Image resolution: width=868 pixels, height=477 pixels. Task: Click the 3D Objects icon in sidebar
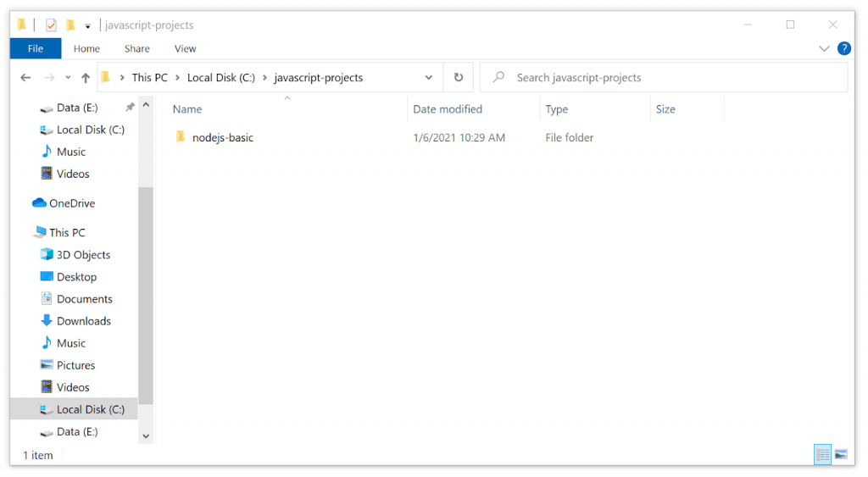pos(47,255)
